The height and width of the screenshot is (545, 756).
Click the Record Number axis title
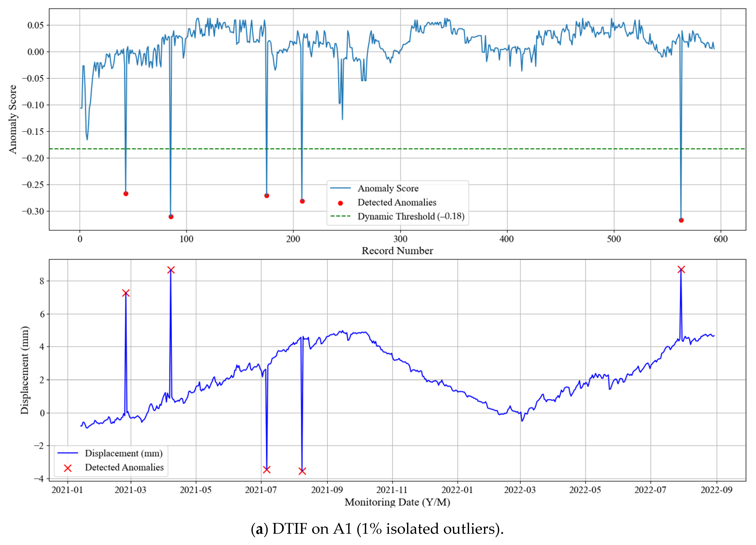[397, 251]
